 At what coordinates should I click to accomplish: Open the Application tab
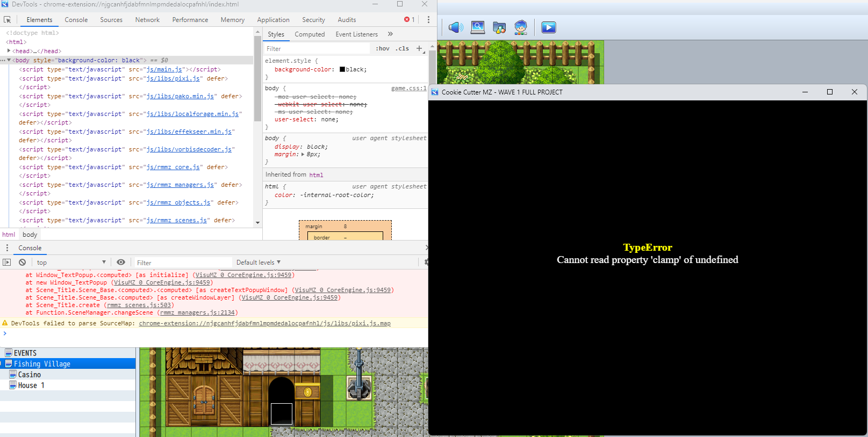coord(273,20)
